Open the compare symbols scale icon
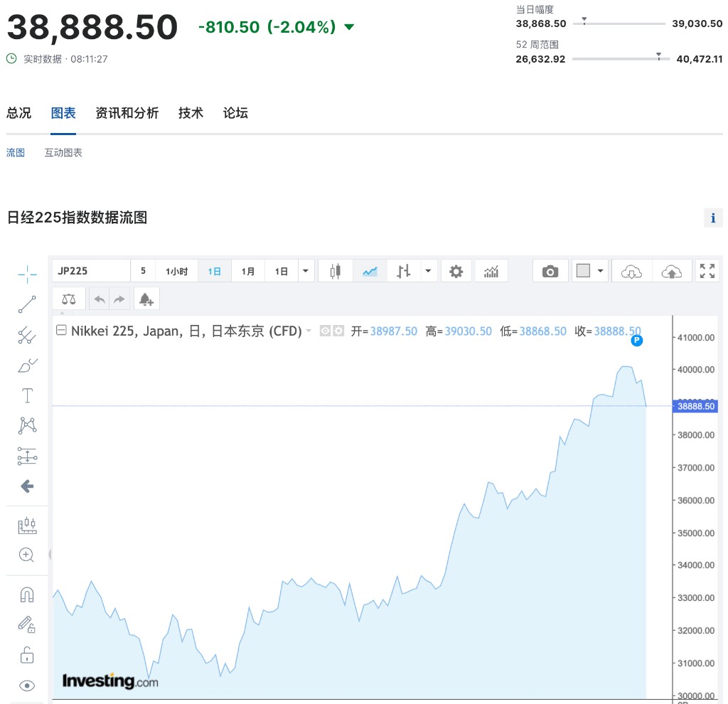Viewport: 728px width, 704px height. click(68, 299)
